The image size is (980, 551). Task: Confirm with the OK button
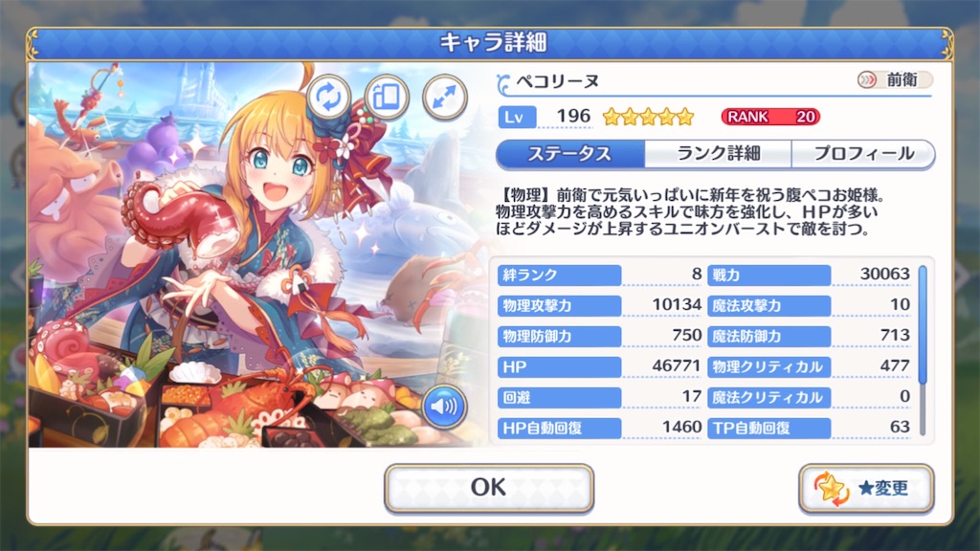tap(489, 488)
